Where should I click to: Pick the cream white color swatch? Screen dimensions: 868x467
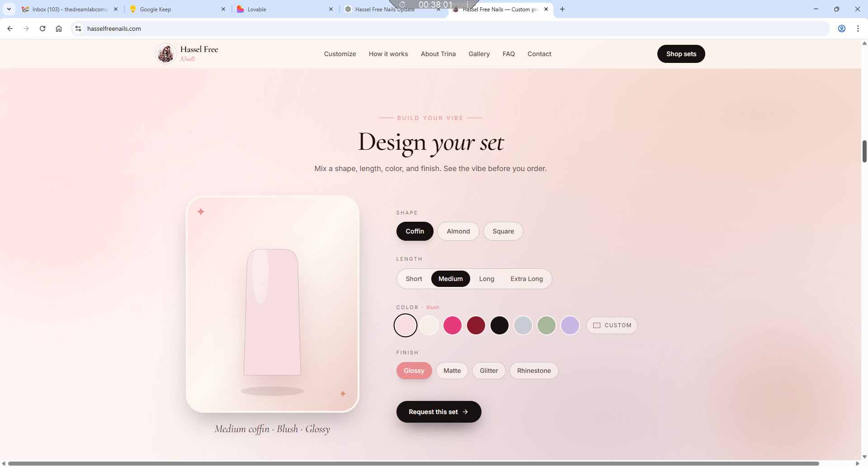pyautogui.click(x=429, y=325)
